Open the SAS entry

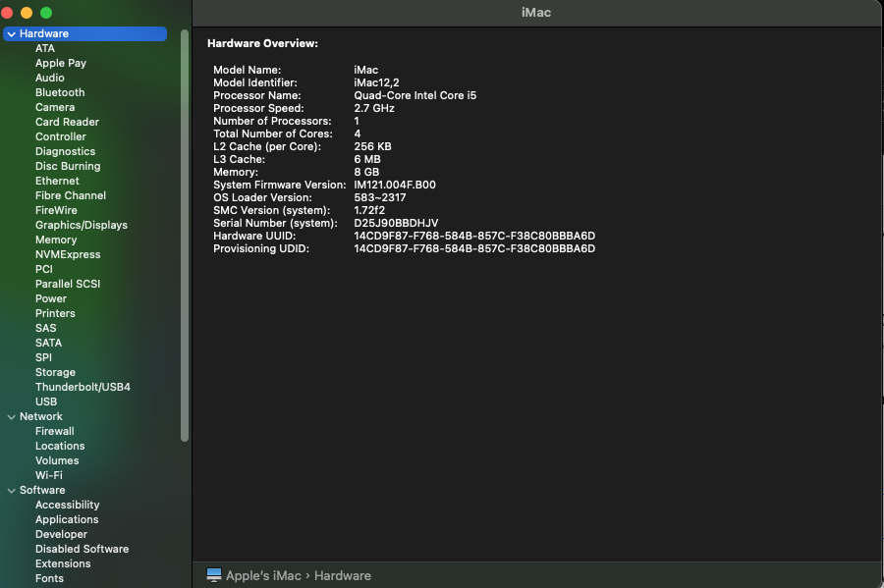tap(45, 328)
